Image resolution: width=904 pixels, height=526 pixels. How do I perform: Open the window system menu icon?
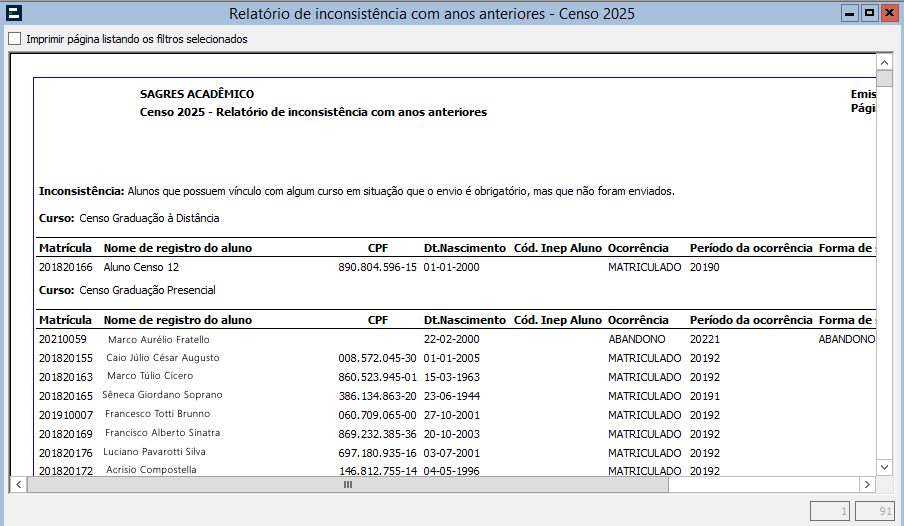[x=13, y=13]
